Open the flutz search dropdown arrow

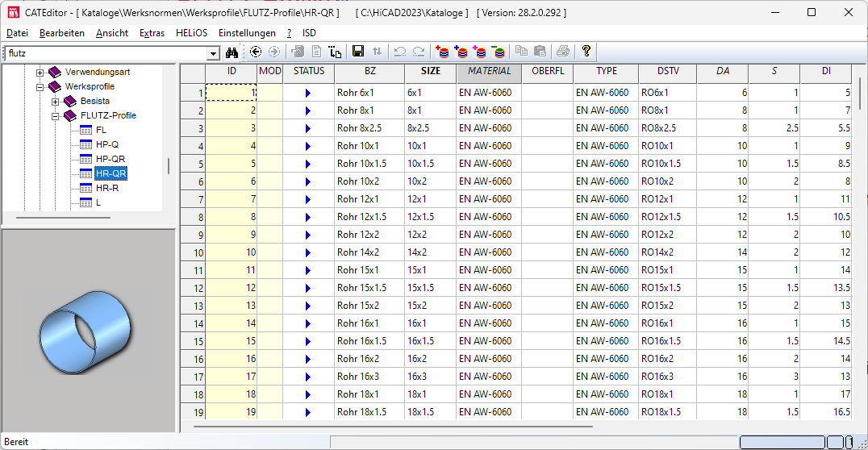point(214,53)
